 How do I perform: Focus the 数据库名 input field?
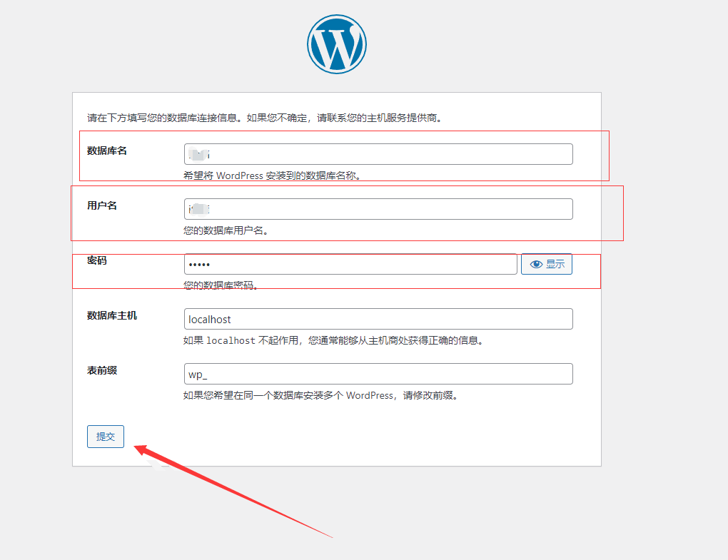(378, 154)
